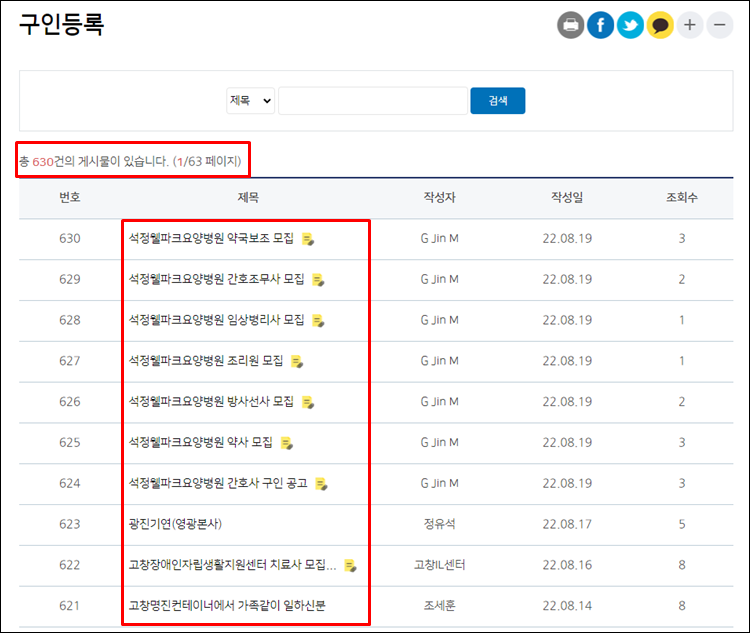Open post 석정웰파크요양병원 조리원 모집
The width and height of the screenshot is (750, 633).
(x=206, y=360)
